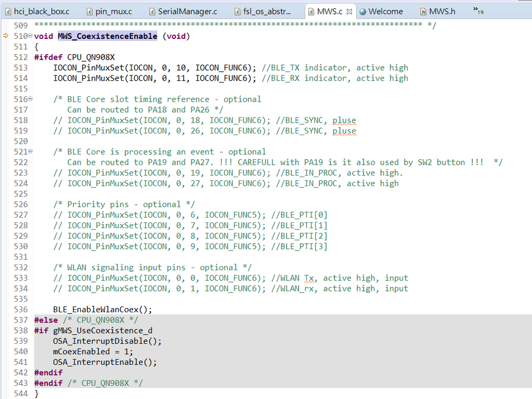Image resolution: width=532 pixels, height=399 pixels.
Task: Click BLE_RX indicator comment on line 514
Action: [335, 78]
